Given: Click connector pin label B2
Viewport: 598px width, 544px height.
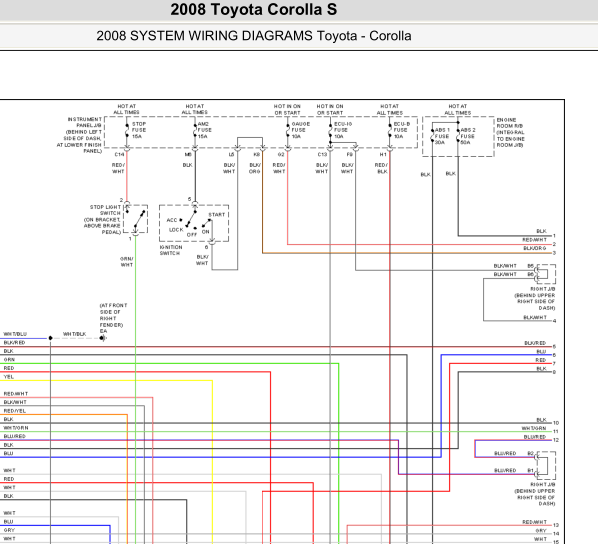Looking at the screenshot, I should pos(530,453).
